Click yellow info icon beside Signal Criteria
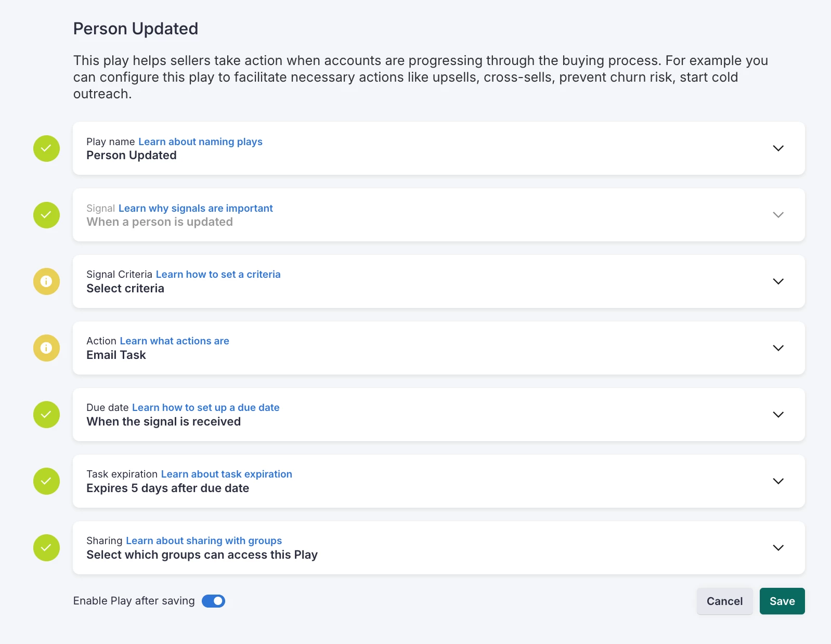Image resolution: width=831 pixels, height=644 pixels. [x=46, y=281]
